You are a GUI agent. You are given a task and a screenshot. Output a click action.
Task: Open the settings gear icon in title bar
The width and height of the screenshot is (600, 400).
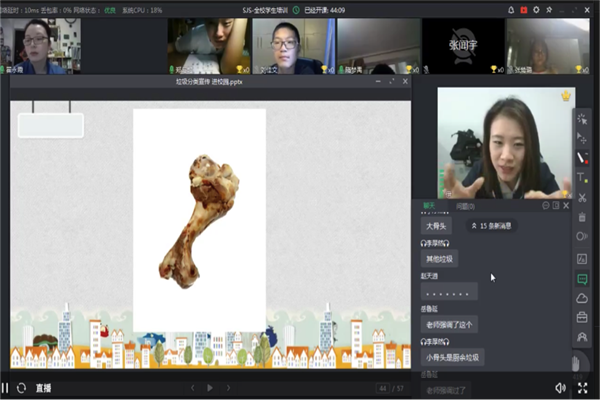click(536, 10)
